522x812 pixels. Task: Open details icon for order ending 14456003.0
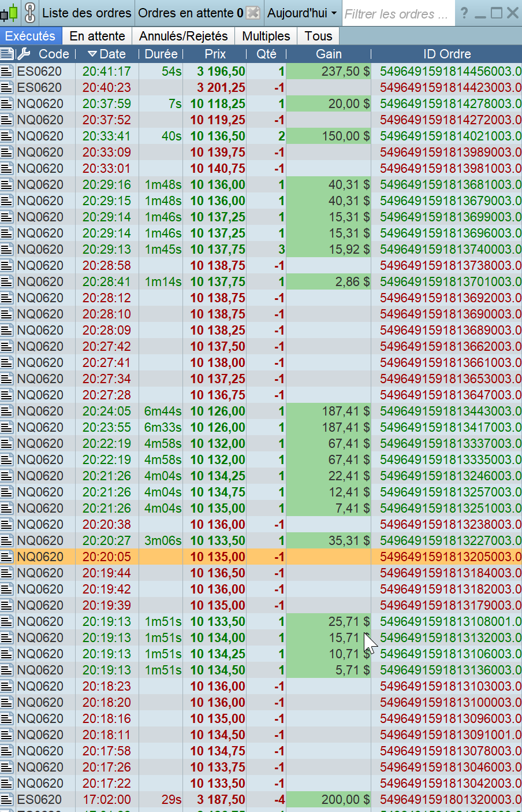tap(7, 72)
